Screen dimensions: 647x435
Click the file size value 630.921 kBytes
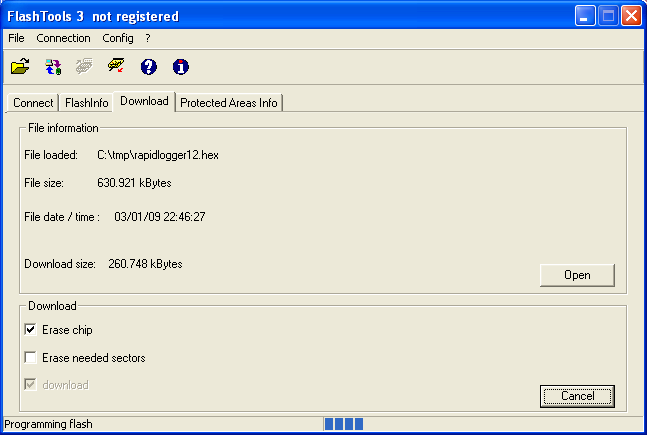(x=134, y=183)
